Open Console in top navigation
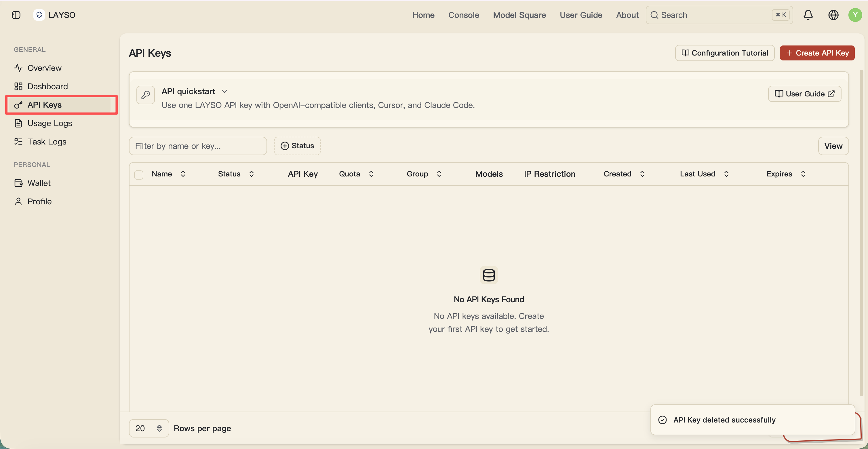868x449 pixels. click(464, 15)
